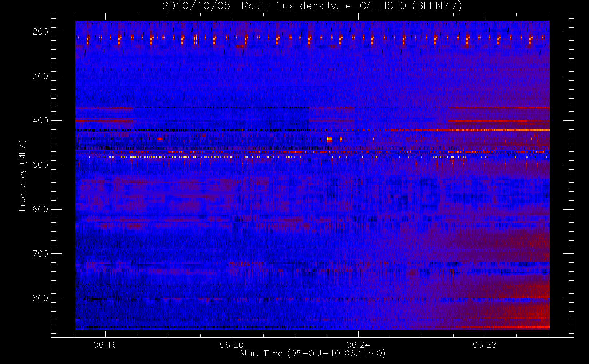Click the bright yellow burst near 06:23
This screenshot has width=589, height=364.
pyautogui.click(x=329, y=139)
